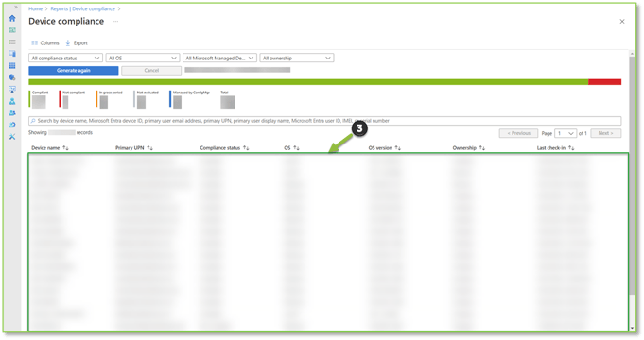Open the Home icon in sidebar
644x340 pixels.
(x=12, y=19)
